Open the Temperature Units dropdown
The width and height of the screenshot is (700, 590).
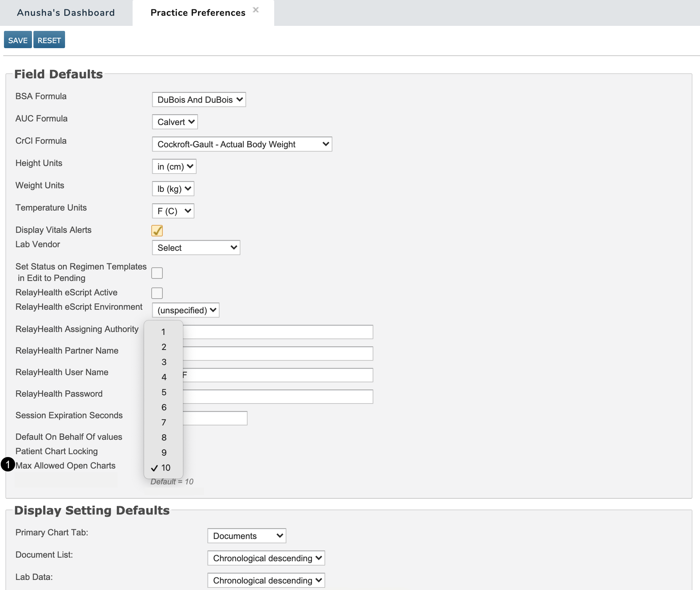(x=173, y=211)
